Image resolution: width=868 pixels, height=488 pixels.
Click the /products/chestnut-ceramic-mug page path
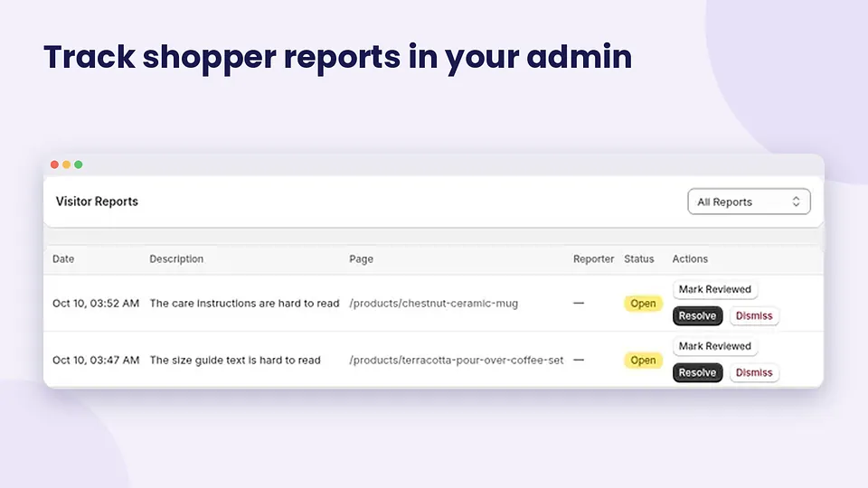(433, 304)
